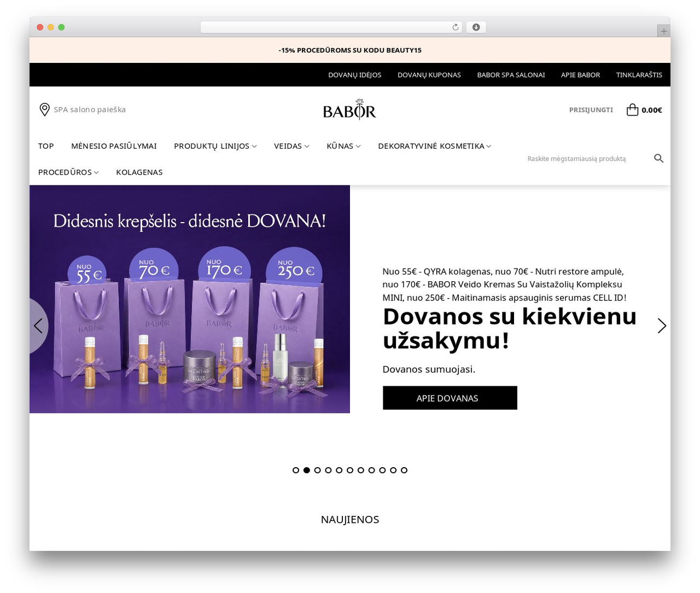Screen dimensions: 700x593
Task: Select the last carousel dot
Action: click(x=404, y=470)
